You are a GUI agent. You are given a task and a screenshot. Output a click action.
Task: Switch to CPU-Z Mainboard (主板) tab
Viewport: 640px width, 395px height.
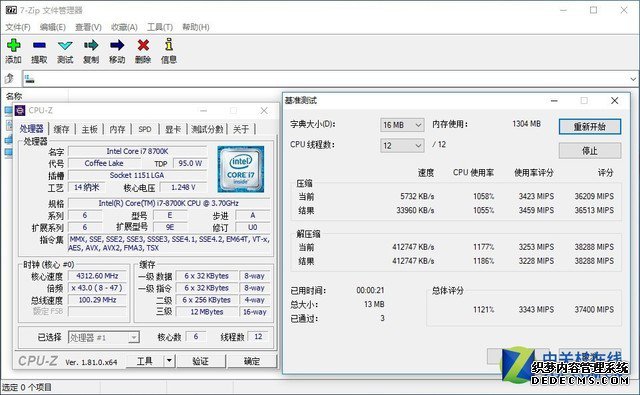pyautogui.click(x=89, y=129)
